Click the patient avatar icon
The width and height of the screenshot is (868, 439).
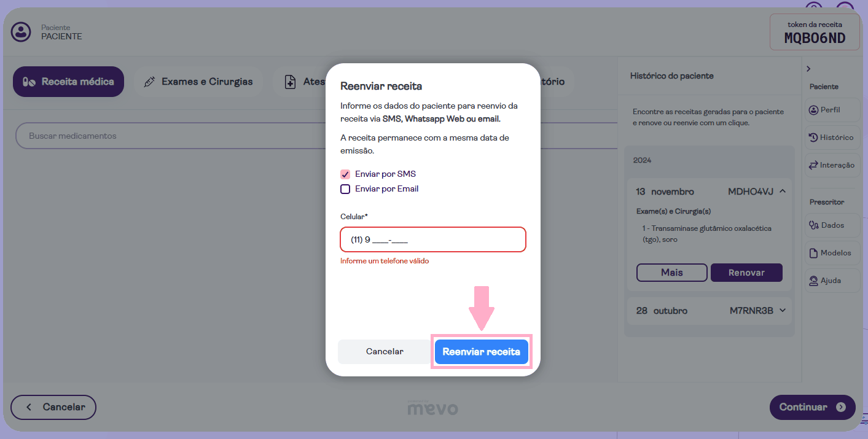click(22, 32)
